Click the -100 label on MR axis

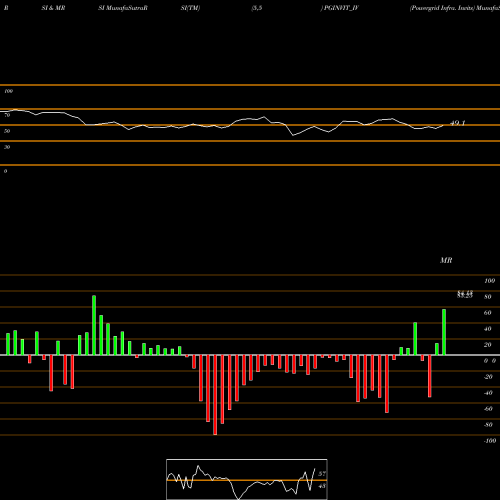[x=490, y=441]
